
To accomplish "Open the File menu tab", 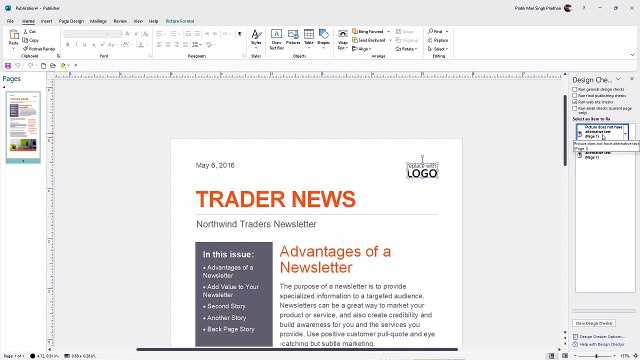I will tap(10, 21).
